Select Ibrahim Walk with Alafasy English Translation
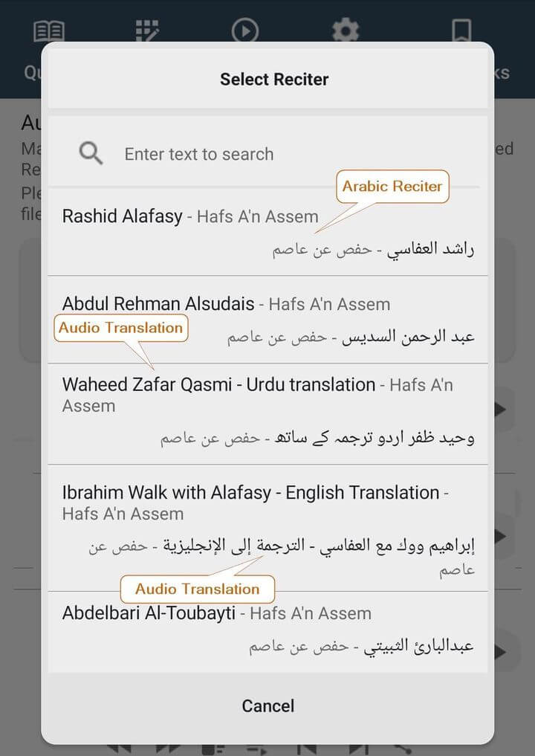This screenshot has height=756, width=535. (267, 528)
